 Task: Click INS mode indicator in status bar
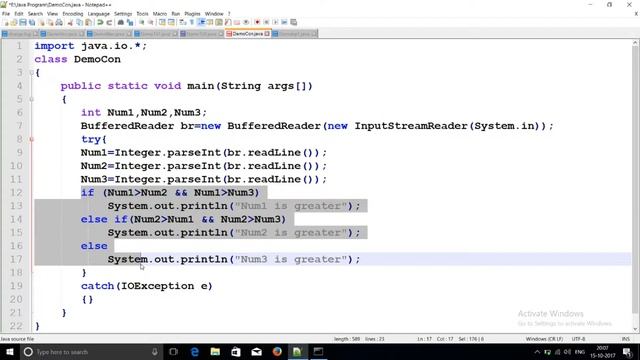coord(625,339)
